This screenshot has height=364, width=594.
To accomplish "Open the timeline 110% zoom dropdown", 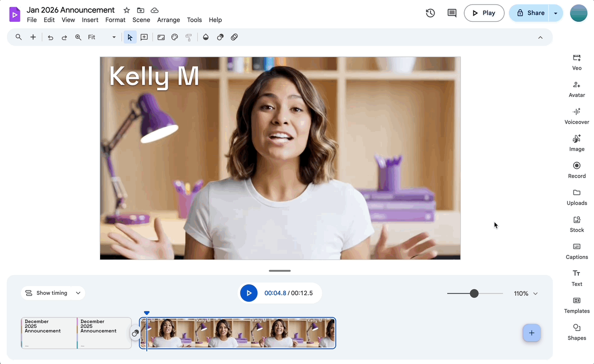I will (535, 293).
